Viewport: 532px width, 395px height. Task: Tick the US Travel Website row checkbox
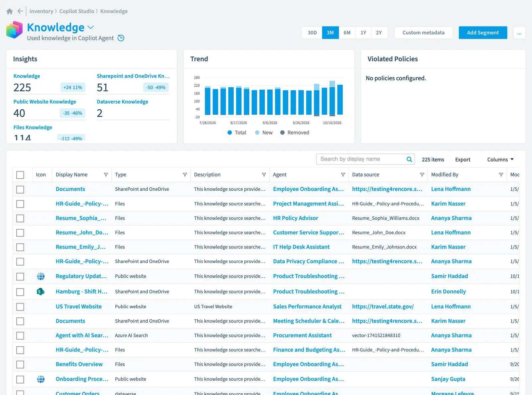point(20,307)
